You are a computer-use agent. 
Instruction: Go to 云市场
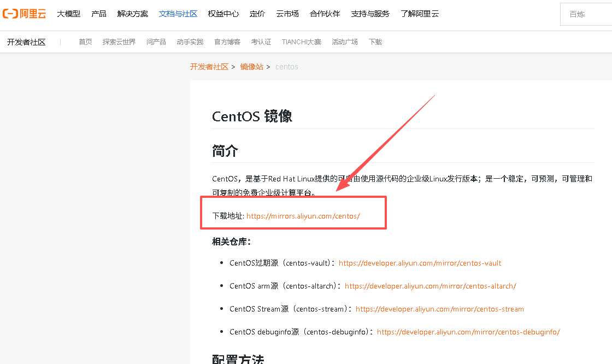pyautogui.click(x=287, y=14)
